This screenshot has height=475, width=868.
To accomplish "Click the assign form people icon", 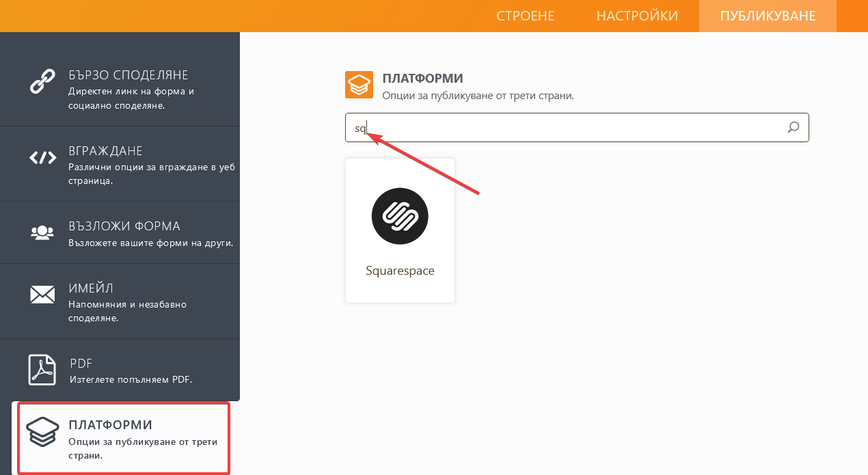I will [42, 233].
